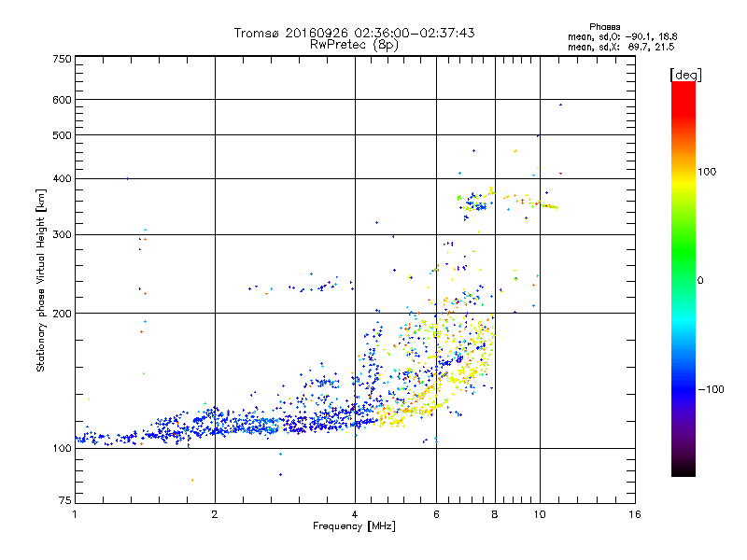Click the colorbar tick label '100'
747x560 pixels.
click(x=707, y=172)
